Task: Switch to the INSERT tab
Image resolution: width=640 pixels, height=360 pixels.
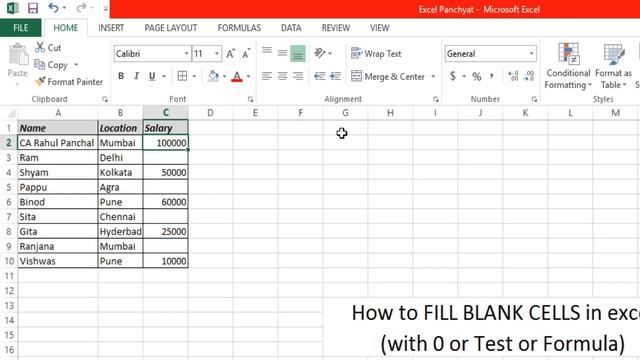Action: (111, 28)
